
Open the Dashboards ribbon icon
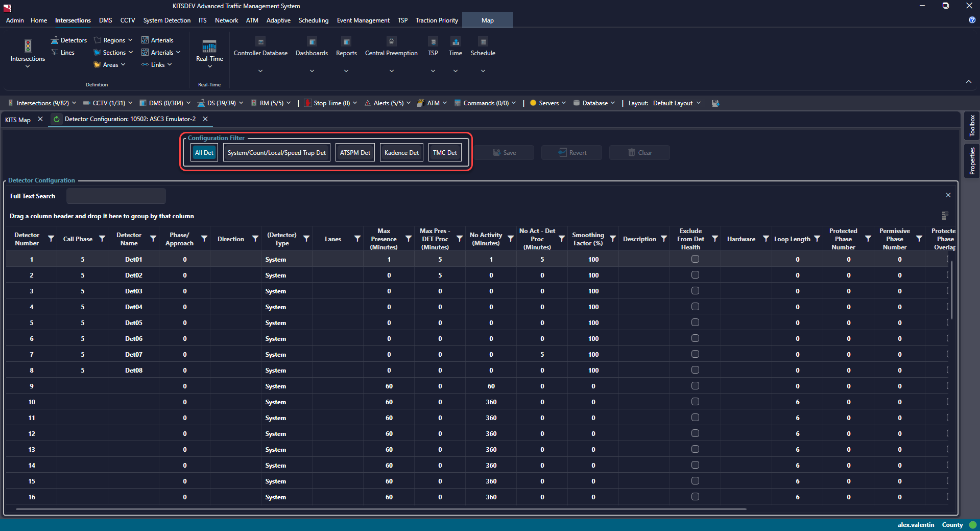click(312, 42)
